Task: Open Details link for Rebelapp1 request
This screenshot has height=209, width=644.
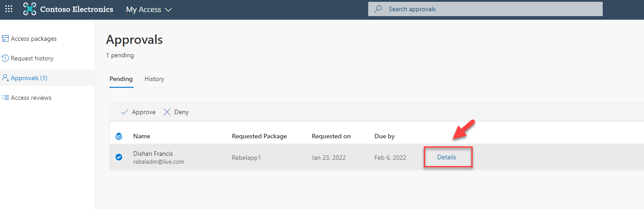Action: [447, 158]
